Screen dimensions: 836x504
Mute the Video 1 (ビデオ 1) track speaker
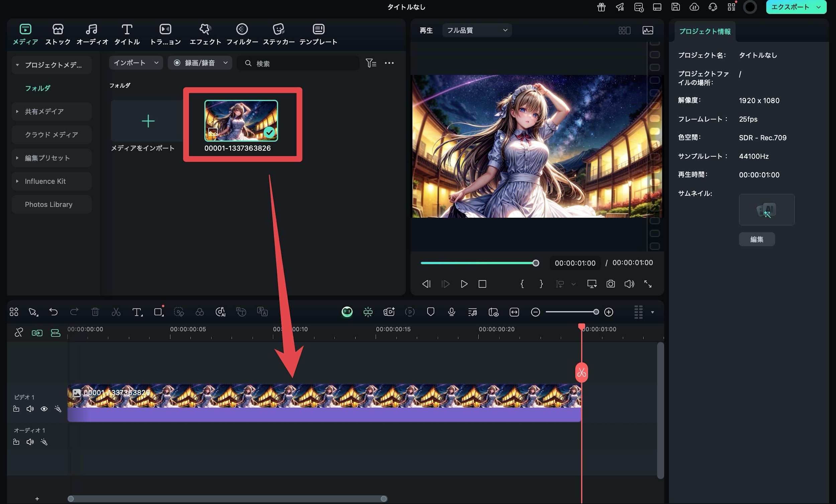click(x=30, y=409)
